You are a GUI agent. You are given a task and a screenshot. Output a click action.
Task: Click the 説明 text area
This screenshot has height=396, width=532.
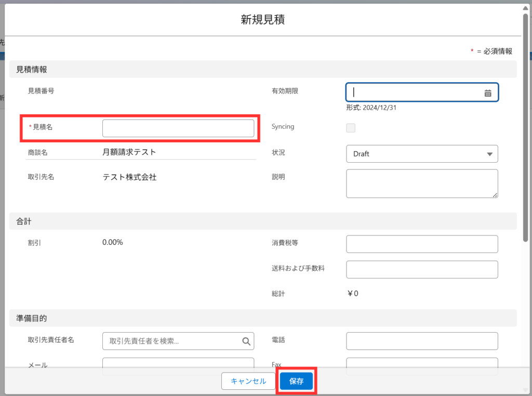pyautogui.click(x=422, y=183)
